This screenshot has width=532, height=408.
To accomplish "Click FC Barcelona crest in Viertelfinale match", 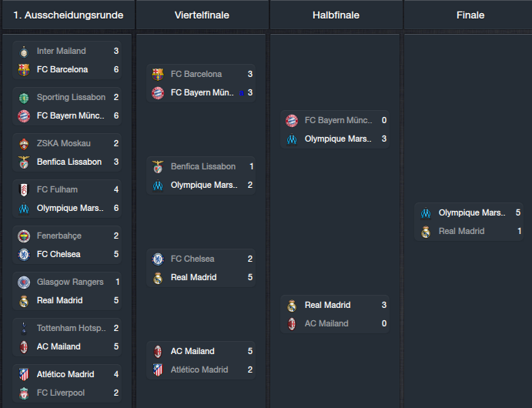I will [x=158, y=74].
